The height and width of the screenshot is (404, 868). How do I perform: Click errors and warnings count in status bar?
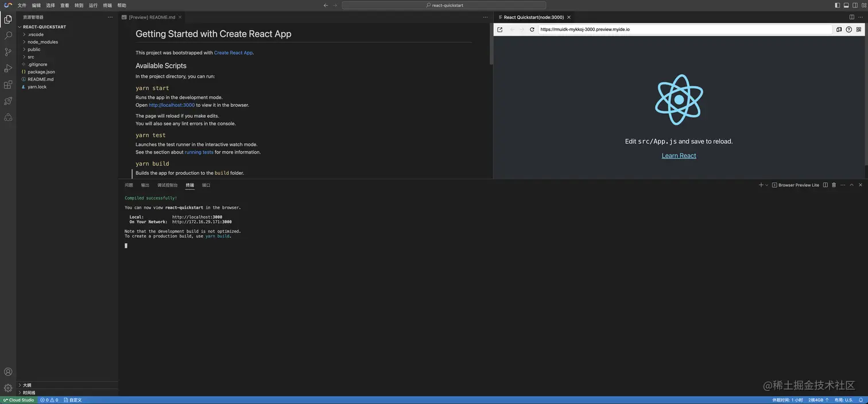49,400
